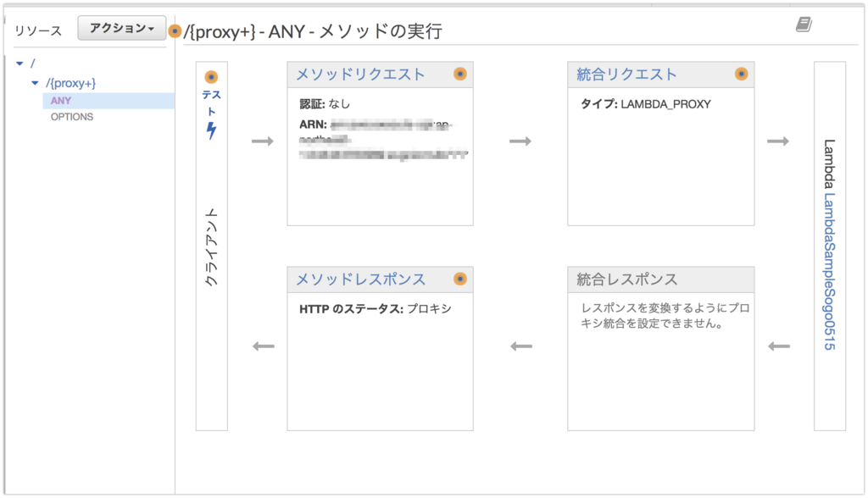Click the レスポンスを変換するように message
Viewport: 868px width, 498px height.
click(x=665, y=316)
